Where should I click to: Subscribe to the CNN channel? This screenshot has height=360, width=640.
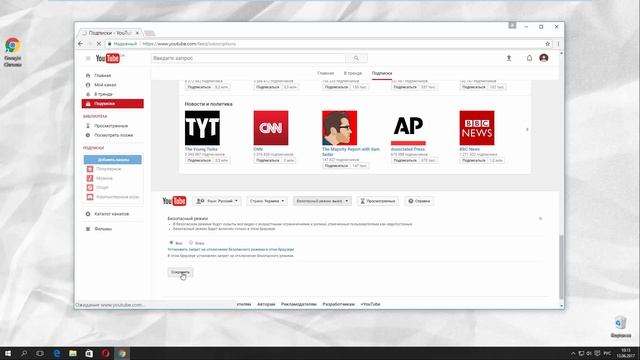pos(268,160)
